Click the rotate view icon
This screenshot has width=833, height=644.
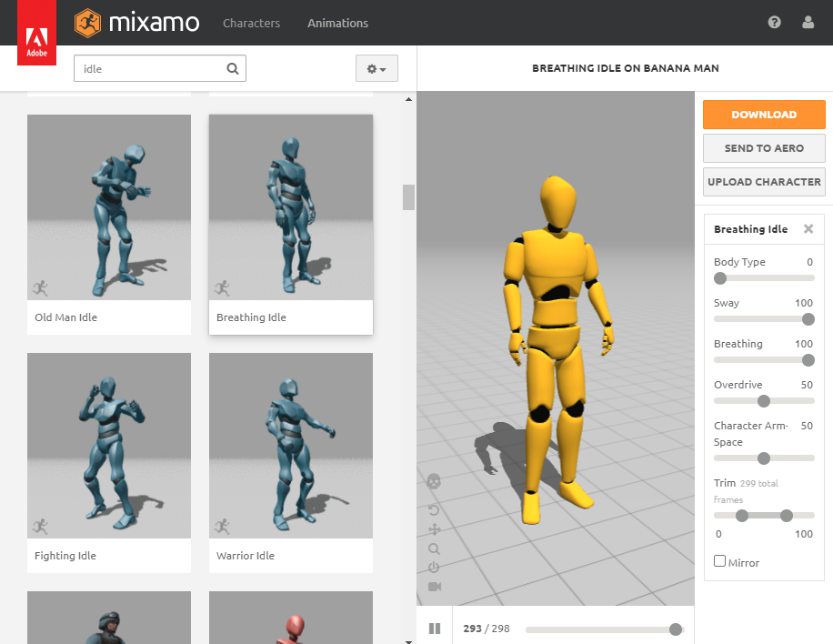[x=434, y=510]
